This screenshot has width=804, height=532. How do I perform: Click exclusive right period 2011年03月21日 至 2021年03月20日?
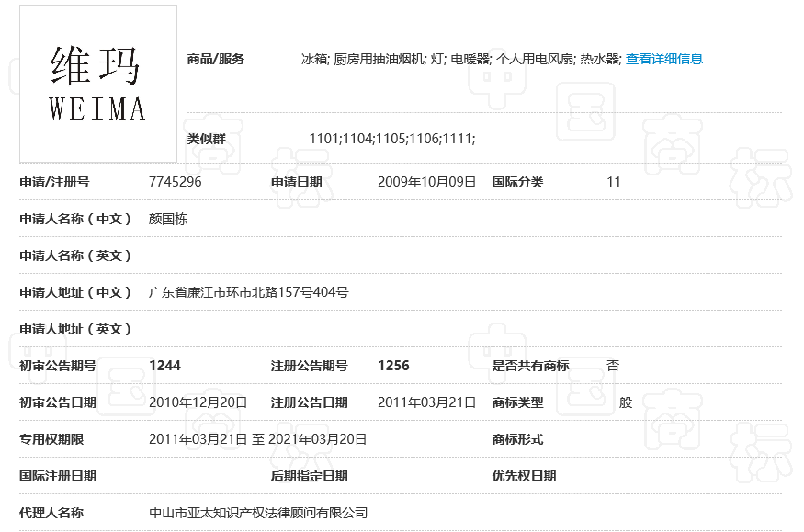258,439
